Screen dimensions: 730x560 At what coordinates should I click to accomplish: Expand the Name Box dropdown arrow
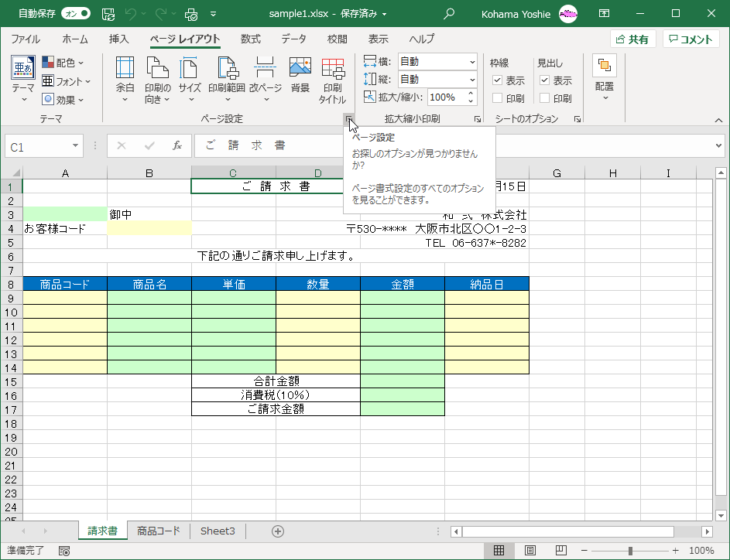(75, 145)
